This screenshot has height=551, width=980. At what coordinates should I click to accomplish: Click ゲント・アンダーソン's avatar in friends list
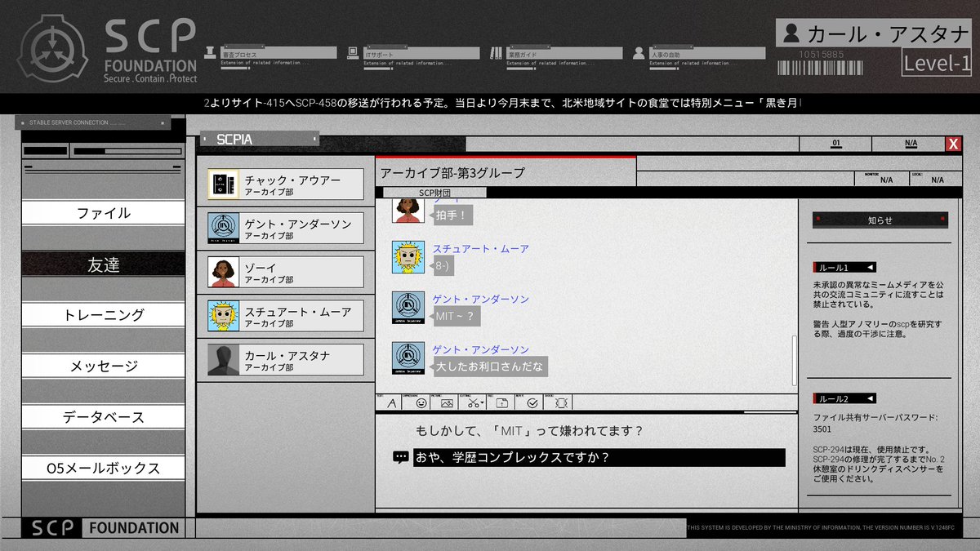click(223, 228)
